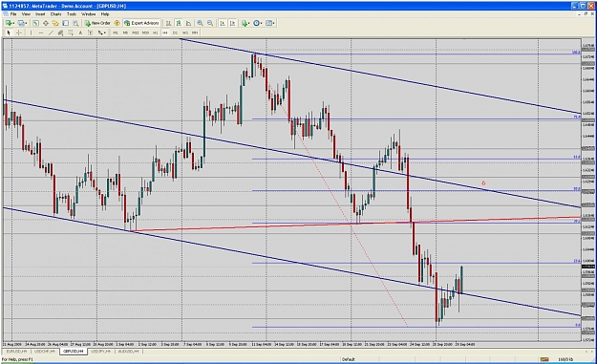The height and width of the screenshot is (364, 597).
Task: Select the Fibonacci Retracement tool
Action: click(x=71, y=32)
